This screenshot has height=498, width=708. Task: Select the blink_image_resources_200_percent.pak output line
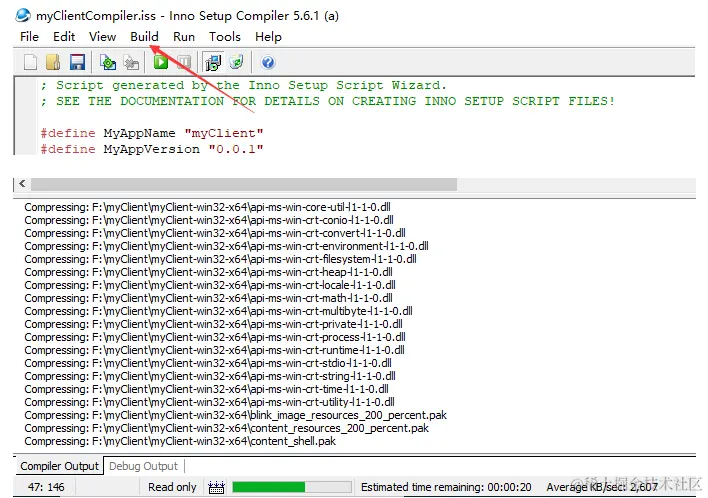click(x=236, y=415)
